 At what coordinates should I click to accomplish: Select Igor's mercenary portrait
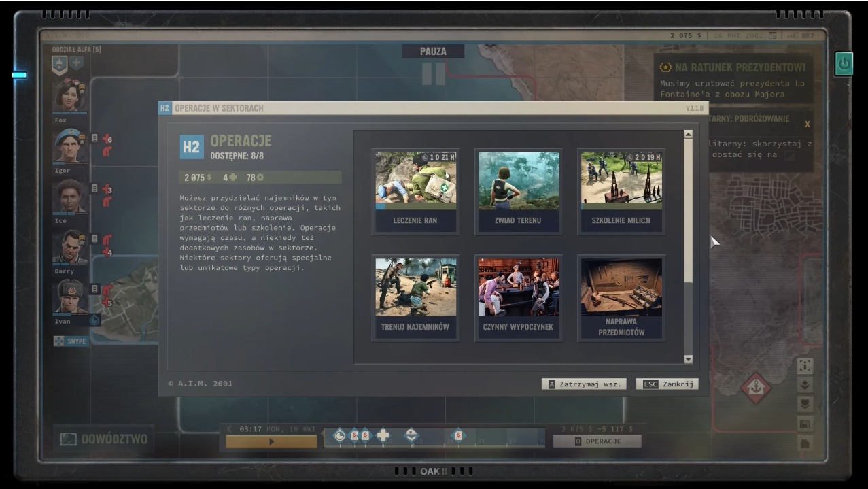pos(70,146)
